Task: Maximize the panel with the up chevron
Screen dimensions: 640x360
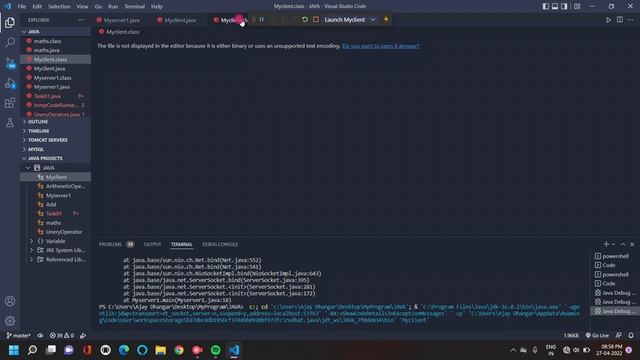Action: (x=623, y=244)
